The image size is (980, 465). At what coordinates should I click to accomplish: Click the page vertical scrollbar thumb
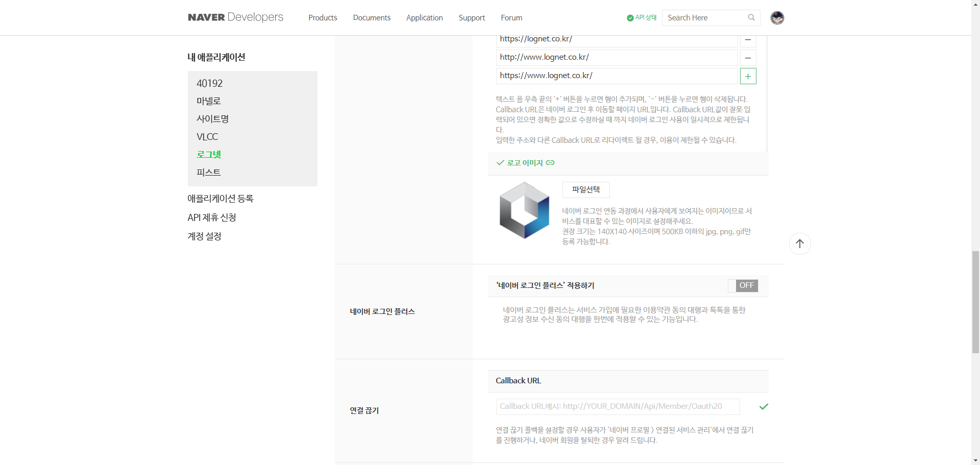coord(975,302)
